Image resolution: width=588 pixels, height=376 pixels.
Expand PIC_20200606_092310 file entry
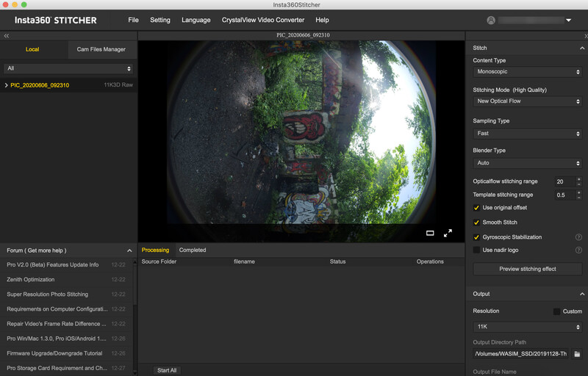click(x=6, y=85)
